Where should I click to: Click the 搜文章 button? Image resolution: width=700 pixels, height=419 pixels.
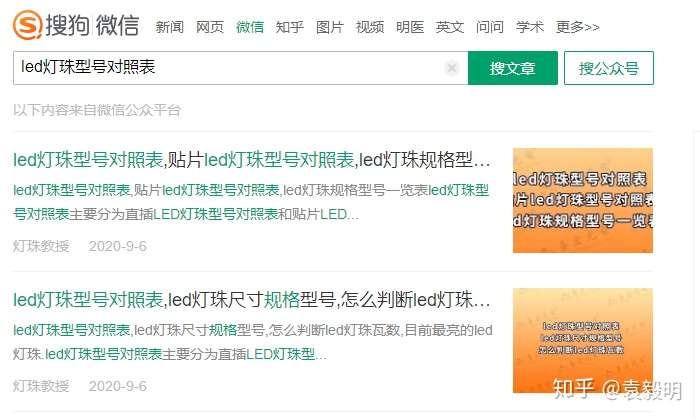click(x=513, y=68)
